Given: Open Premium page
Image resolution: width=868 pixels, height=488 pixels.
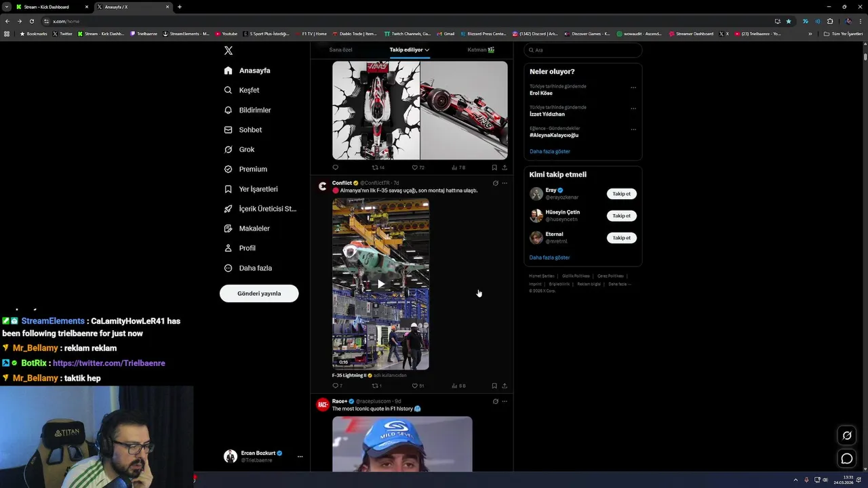Looking at the screenshot, I should coord(245,169).
